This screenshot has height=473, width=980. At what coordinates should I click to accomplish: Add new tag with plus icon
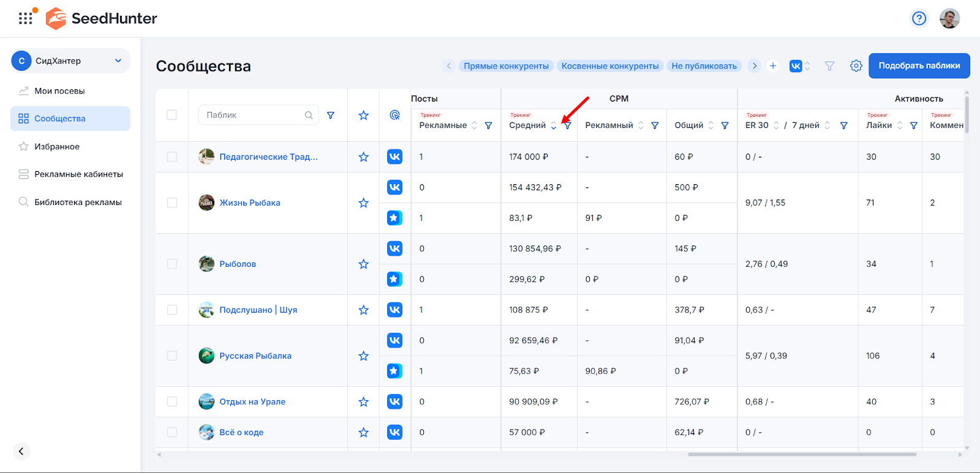tap(773, 65)
